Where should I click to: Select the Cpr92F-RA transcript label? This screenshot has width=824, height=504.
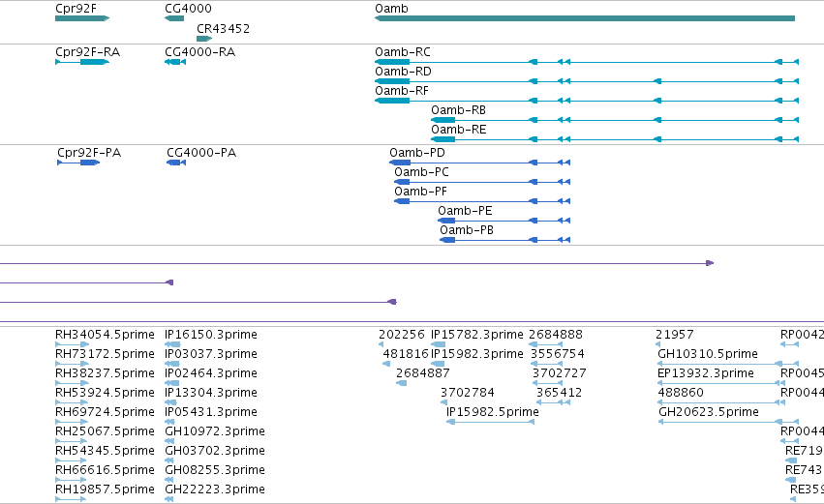tap(88, 52)
